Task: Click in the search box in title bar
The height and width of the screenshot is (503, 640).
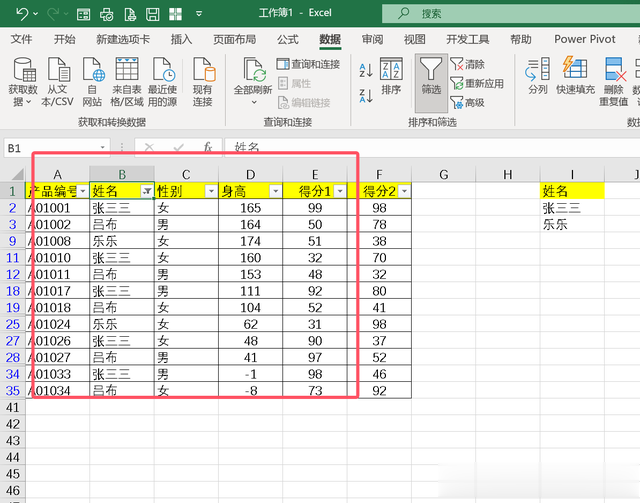Action: tap(510, 14)
